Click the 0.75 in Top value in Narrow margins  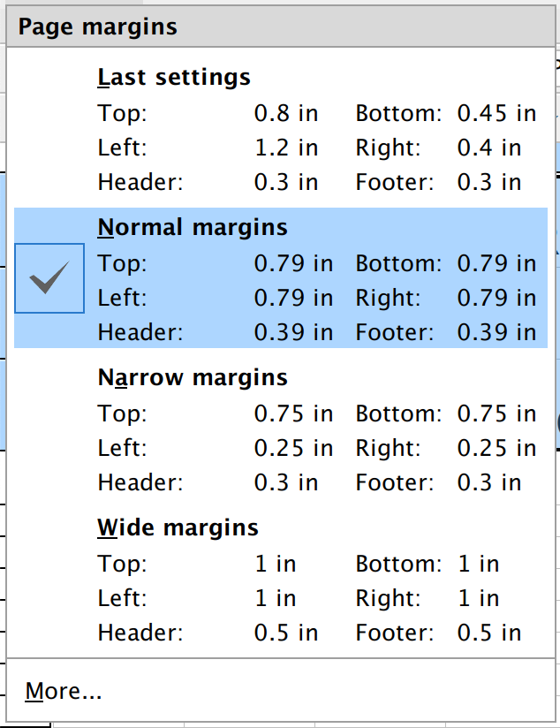tap(293, 413)
